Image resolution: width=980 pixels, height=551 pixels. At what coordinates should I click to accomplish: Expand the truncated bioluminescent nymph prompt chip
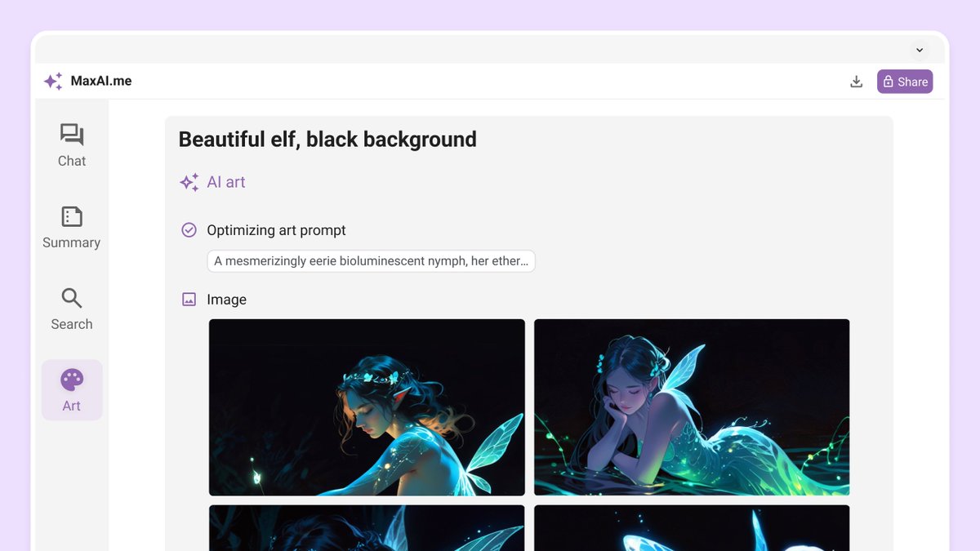(x=371, y=261)
